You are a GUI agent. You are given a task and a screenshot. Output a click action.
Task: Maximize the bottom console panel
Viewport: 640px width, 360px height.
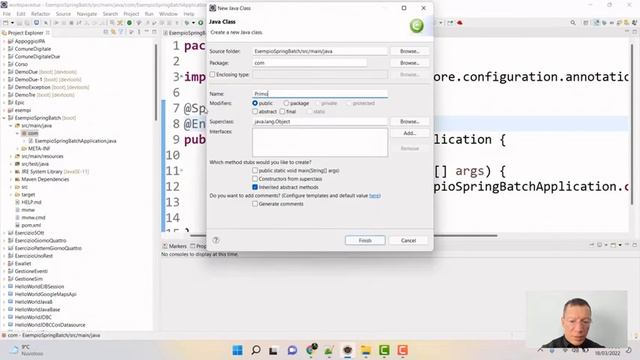point(634,245)
